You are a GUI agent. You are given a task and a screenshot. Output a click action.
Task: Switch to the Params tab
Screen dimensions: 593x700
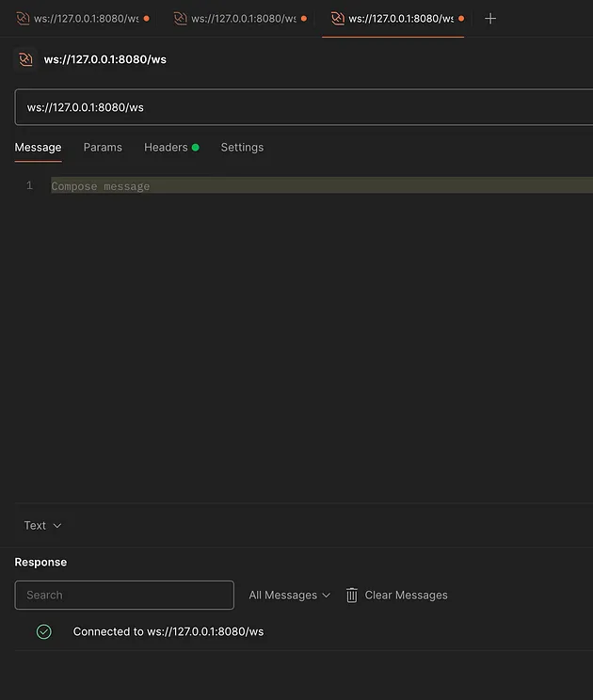click(103, 148)
